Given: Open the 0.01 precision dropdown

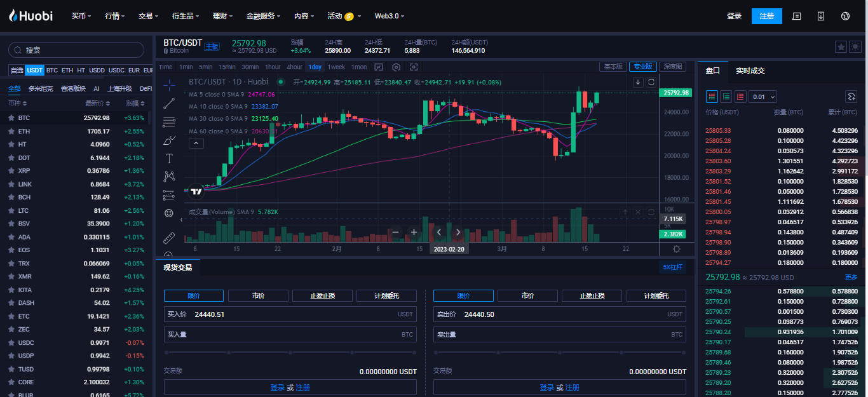Looking at the screenshot, I should 763,97.
